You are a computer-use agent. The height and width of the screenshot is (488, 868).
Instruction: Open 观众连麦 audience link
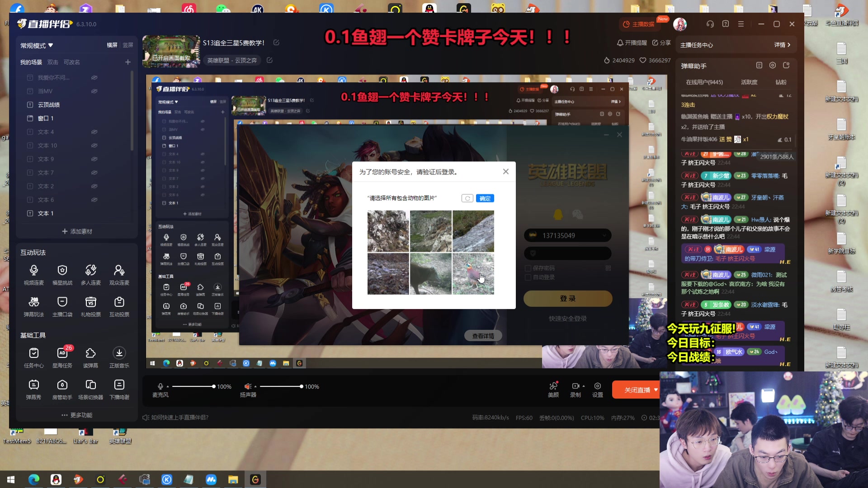119,275
